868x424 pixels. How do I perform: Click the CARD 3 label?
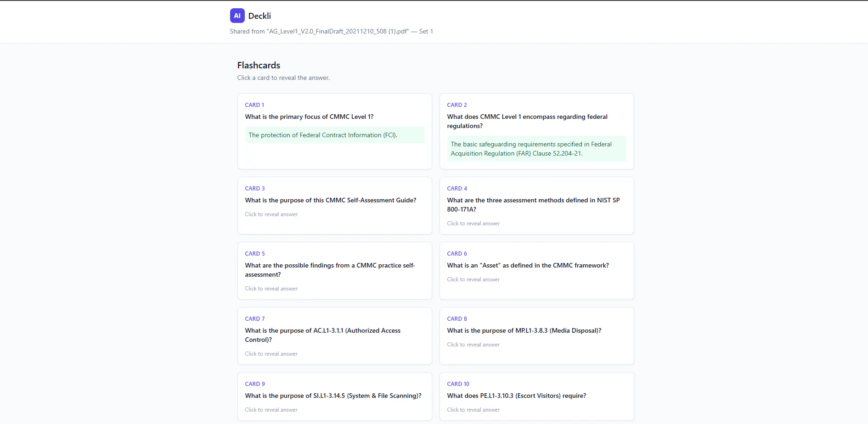(255, 189)
